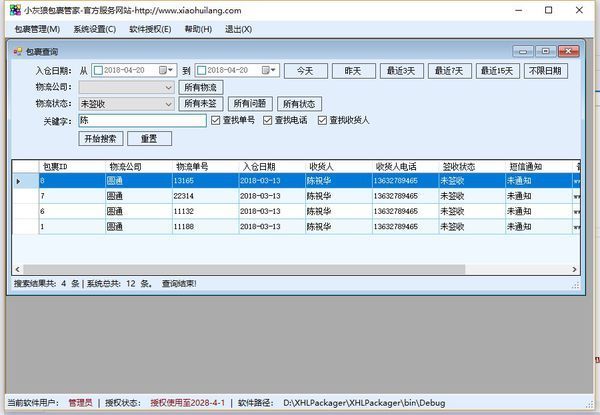The image size is (600, 415).
Task: Click the 收货人 column header
Action: pos(339,167)
